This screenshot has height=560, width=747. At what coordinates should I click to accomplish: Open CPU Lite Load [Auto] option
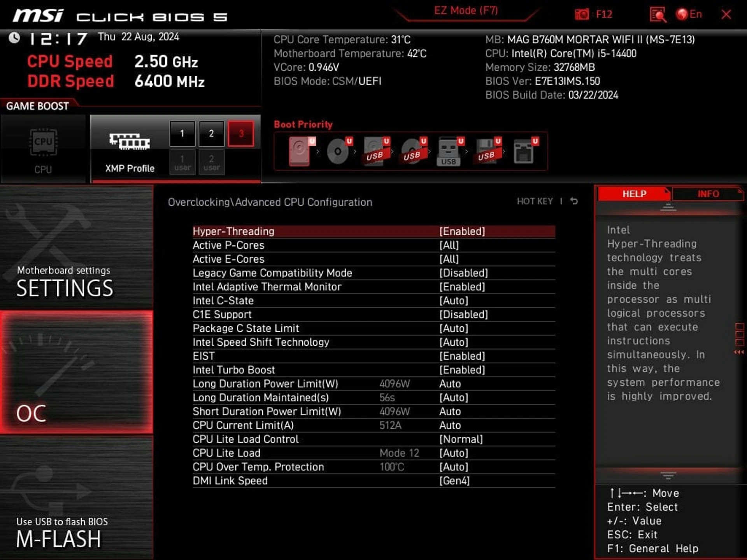(x=373, y=453)
